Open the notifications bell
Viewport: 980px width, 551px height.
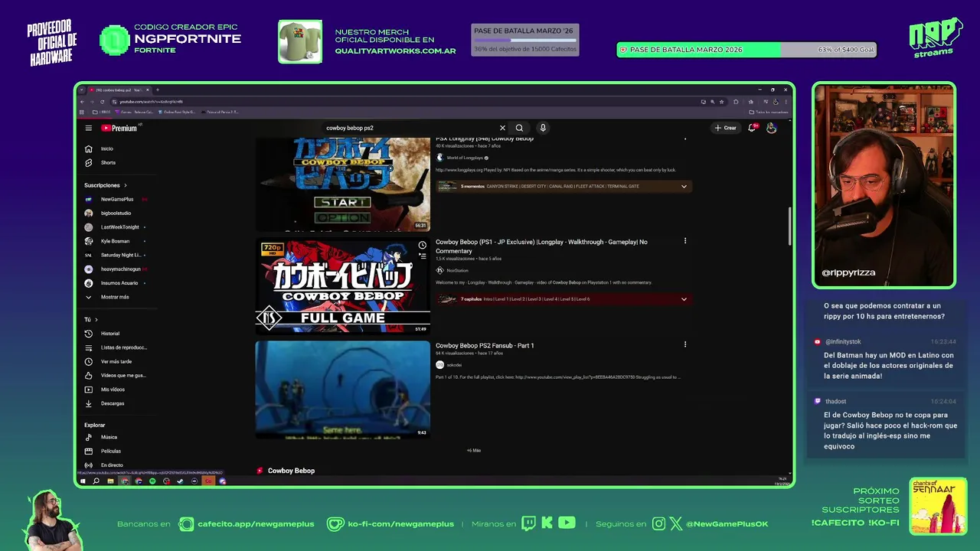752,128
